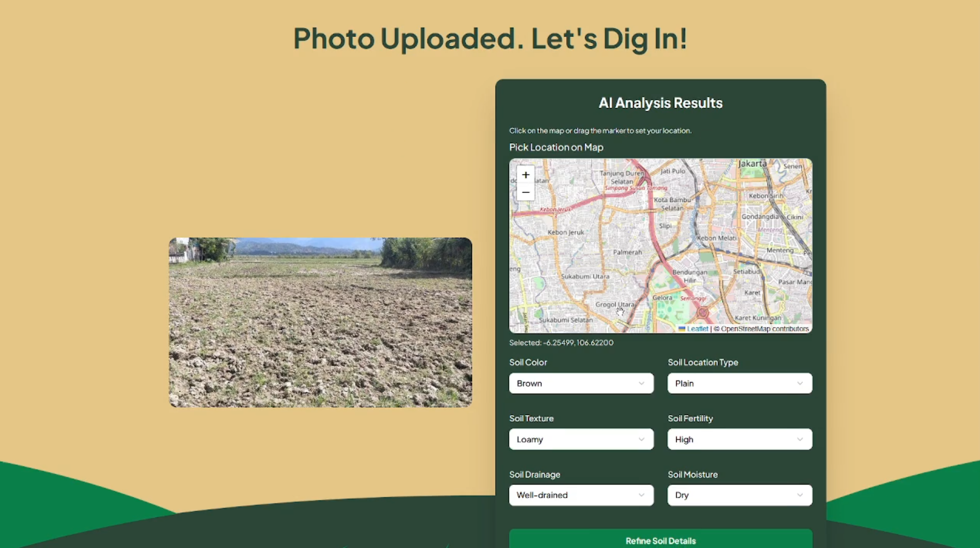980x548 pixels.
Task: Open the OpenStreetMap contributors link
Action: 764,329
